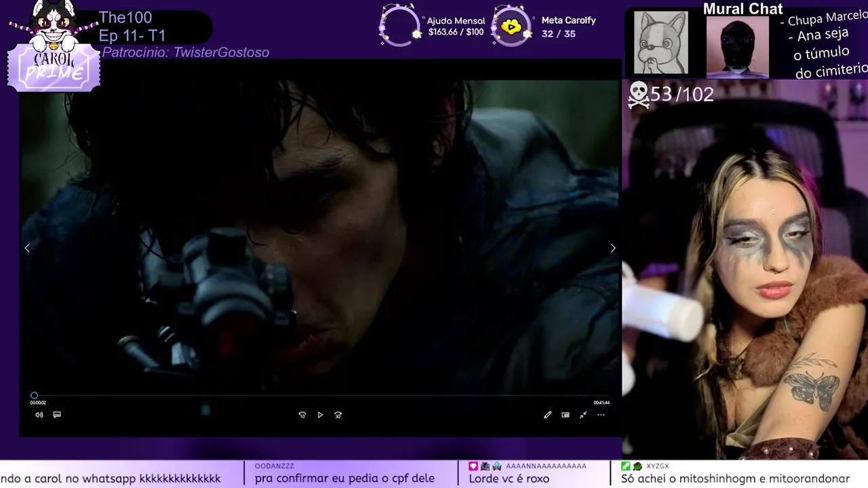Exit full screen with arrows icon
Screen dimensions: 868x488
(583, 415)
